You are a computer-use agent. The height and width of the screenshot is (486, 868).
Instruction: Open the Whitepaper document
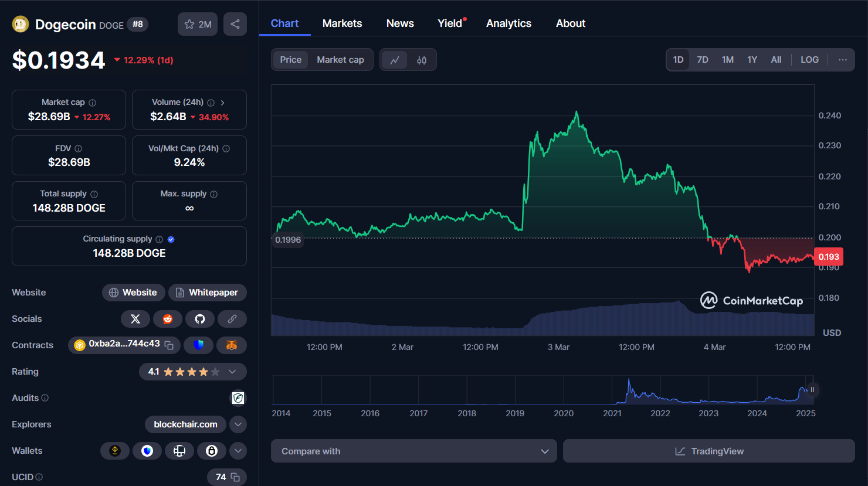coord(208,292)
